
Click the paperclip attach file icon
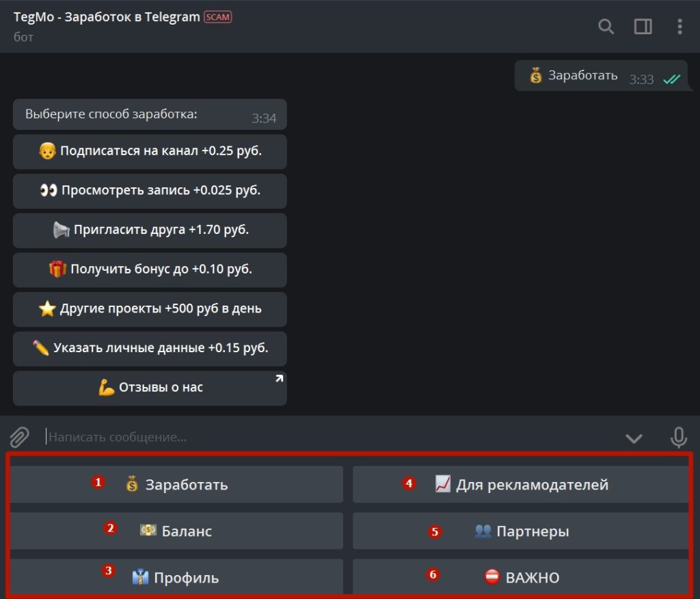coord(20,436)
